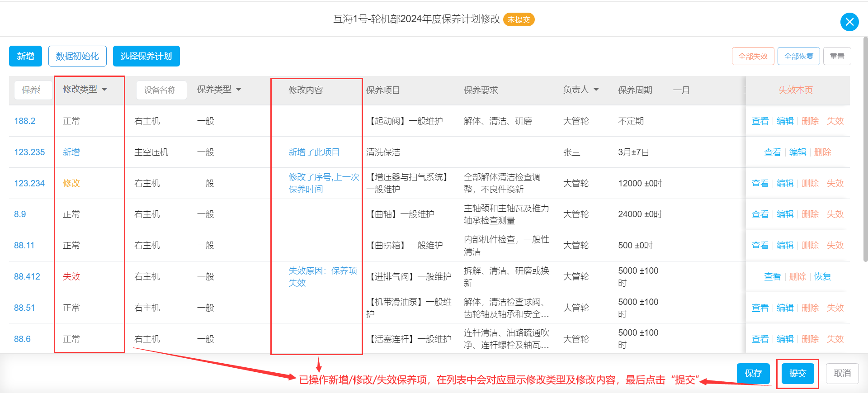868x394 pixels.
Task: Invalidate the 88.6 活塞连杆 row
Action: click(835, 339)
